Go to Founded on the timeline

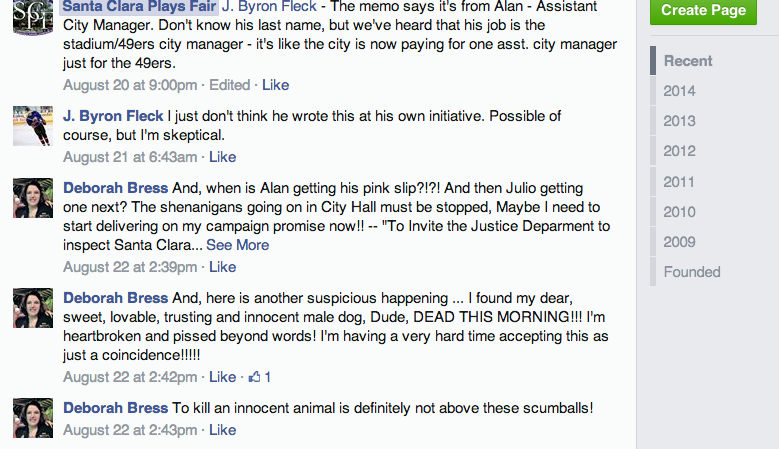pos(692,272)
